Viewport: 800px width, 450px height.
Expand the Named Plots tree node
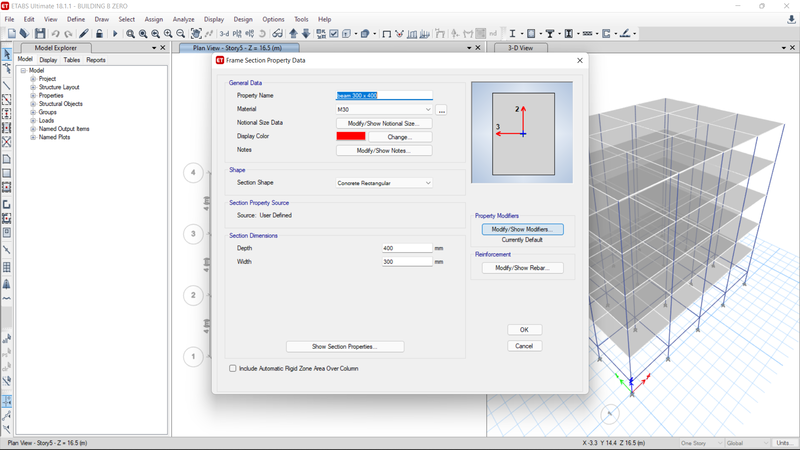33,137
